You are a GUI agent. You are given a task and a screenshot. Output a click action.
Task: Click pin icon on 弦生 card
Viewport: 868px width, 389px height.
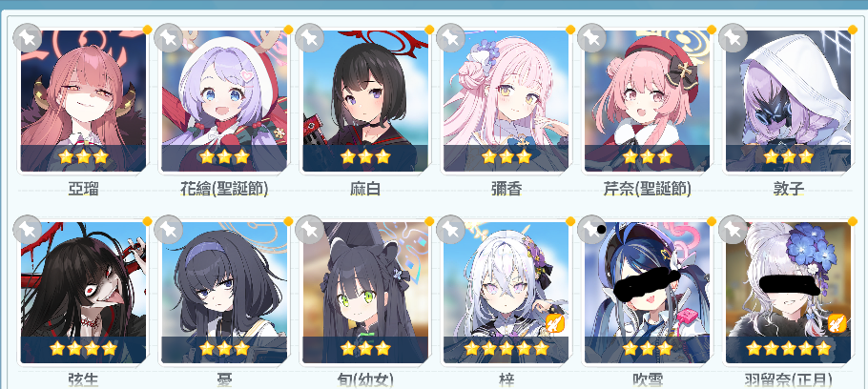[x=27, y=229]
